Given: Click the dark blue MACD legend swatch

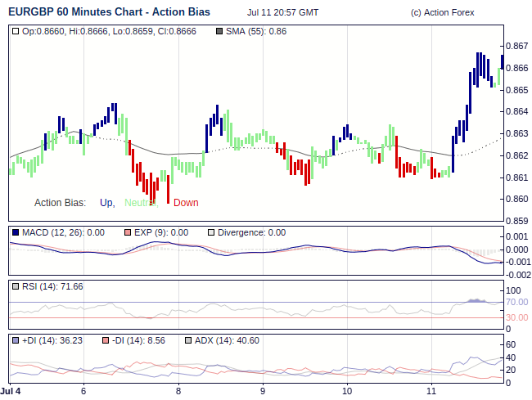Looking at the screenshot, I should click(16, 232).
